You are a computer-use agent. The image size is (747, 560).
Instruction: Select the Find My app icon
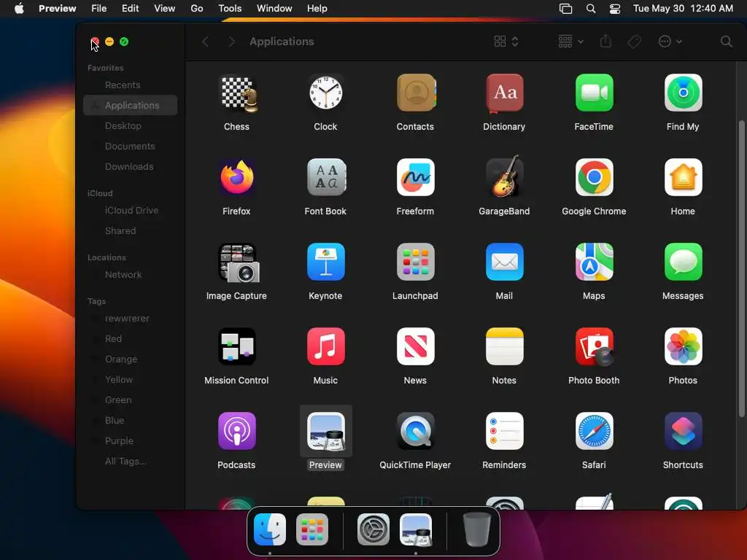683,93
